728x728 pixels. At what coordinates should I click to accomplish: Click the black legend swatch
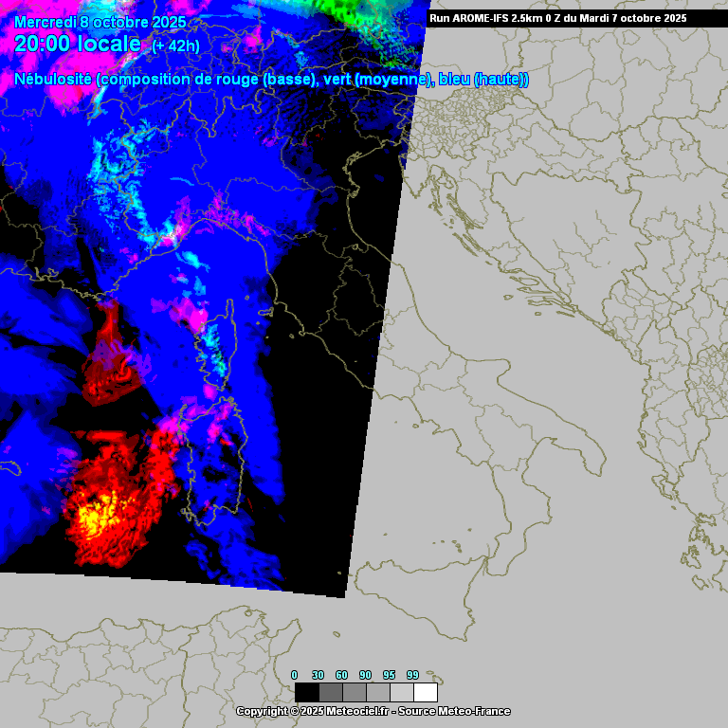point(306,692)
